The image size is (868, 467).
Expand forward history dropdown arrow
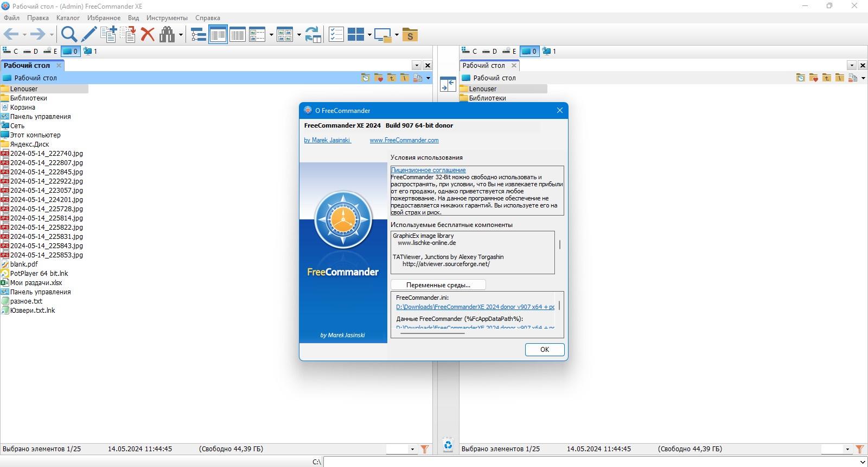point(52,35)
